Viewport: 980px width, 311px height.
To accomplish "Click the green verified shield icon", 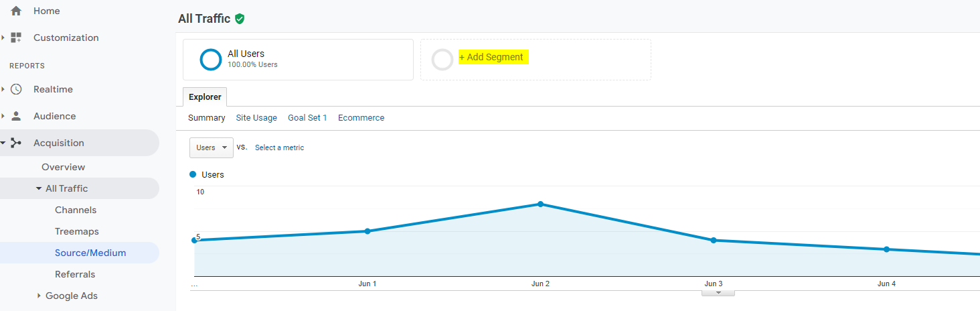I will tap(240, 19).
